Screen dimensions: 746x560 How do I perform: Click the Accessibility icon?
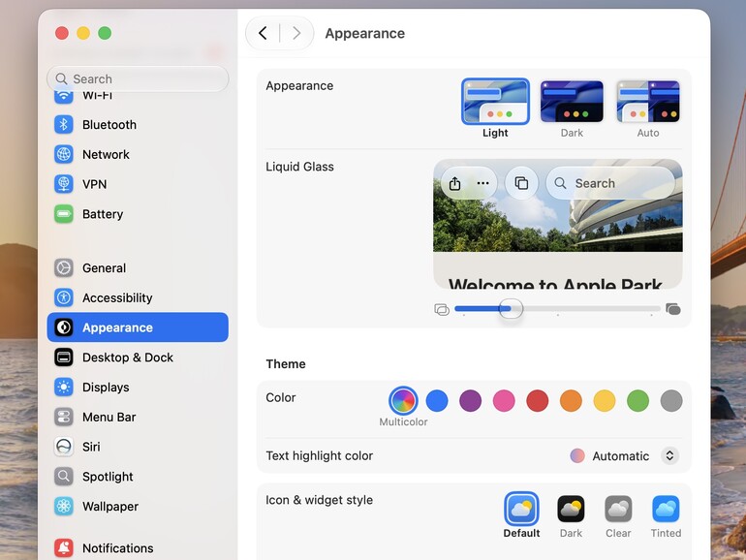63,297
